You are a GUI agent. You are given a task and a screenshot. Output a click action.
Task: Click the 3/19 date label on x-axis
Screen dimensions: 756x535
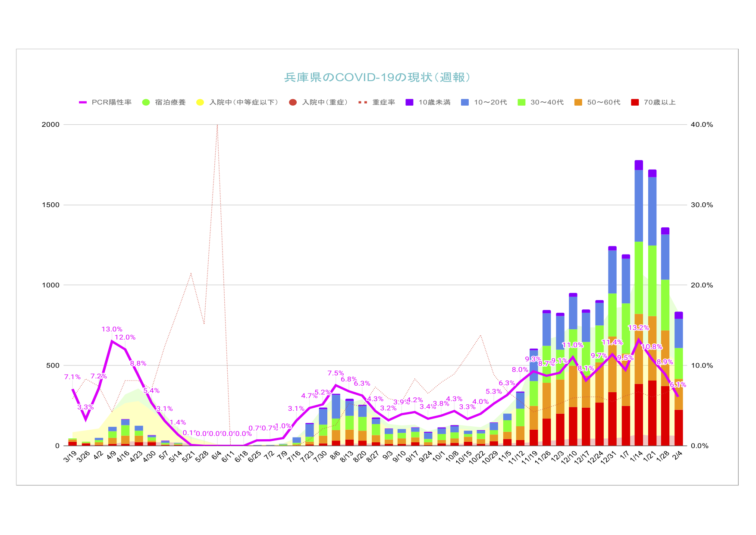click(x=70, y=456)
